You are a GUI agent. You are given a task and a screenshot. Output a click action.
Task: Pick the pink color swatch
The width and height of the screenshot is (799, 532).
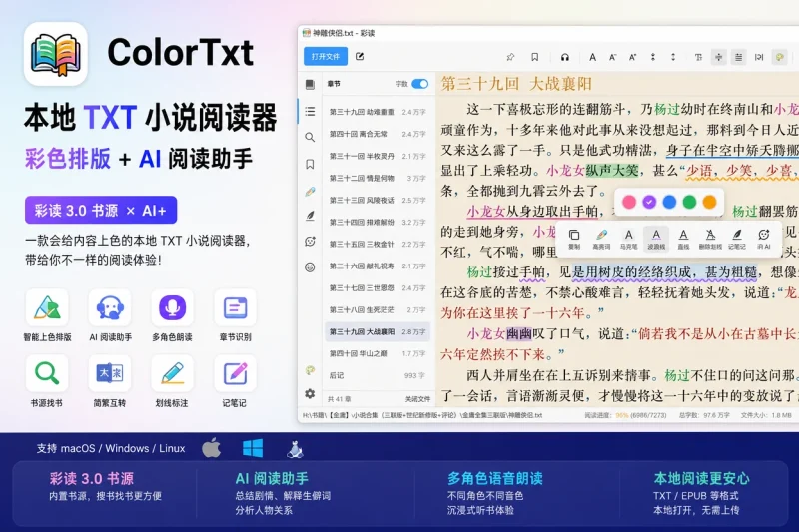pos(629,202)
